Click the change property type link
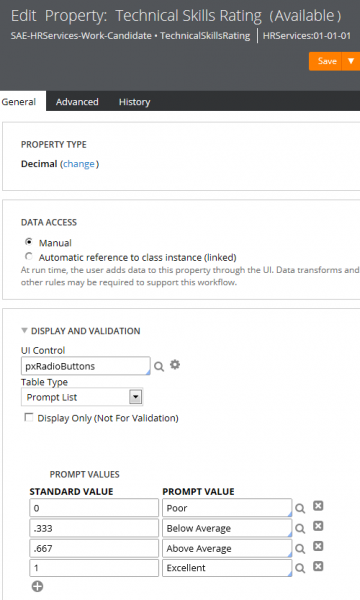360x600 pixels. (79, 164)
